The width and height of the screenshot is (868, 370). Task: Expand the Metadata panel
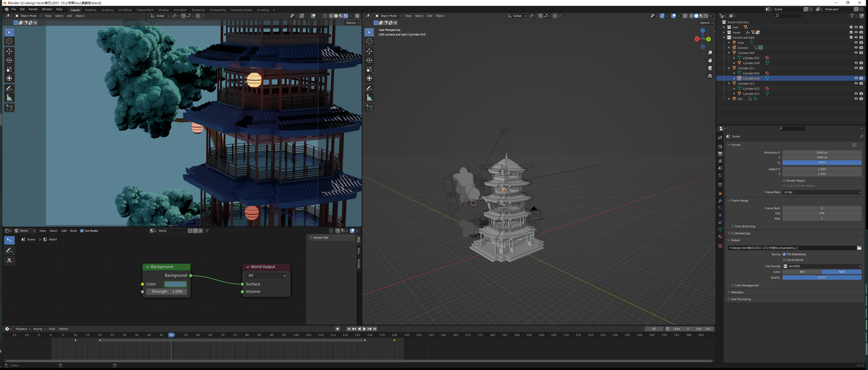736,292
